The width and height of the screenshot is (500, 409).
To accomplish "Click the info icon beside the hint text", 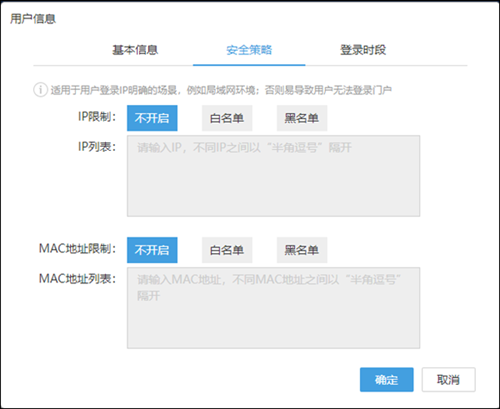I will click(40, 90).
